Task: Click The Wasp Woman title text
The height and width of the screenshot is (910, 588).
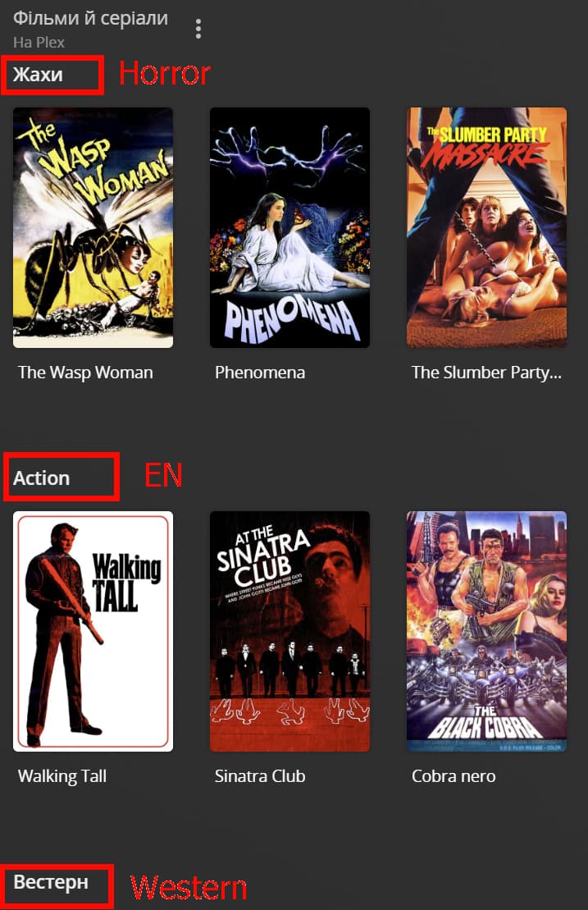Action: (85, 373)
